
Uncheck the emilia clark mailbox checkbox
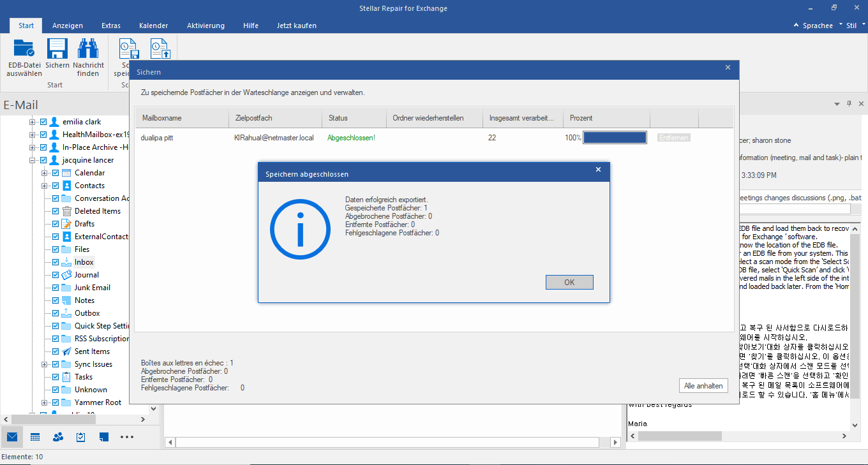pyautogui.click(x=43, y=122)
